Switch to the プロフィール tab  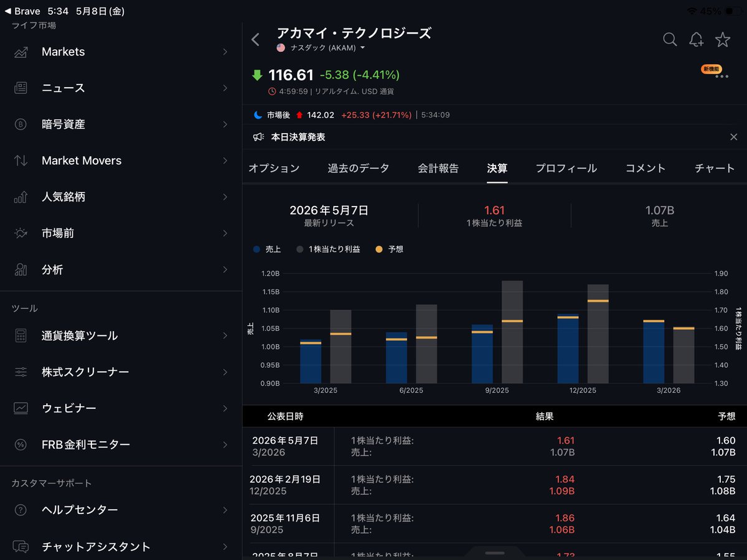pyautogui.click(x=566, y=168)
